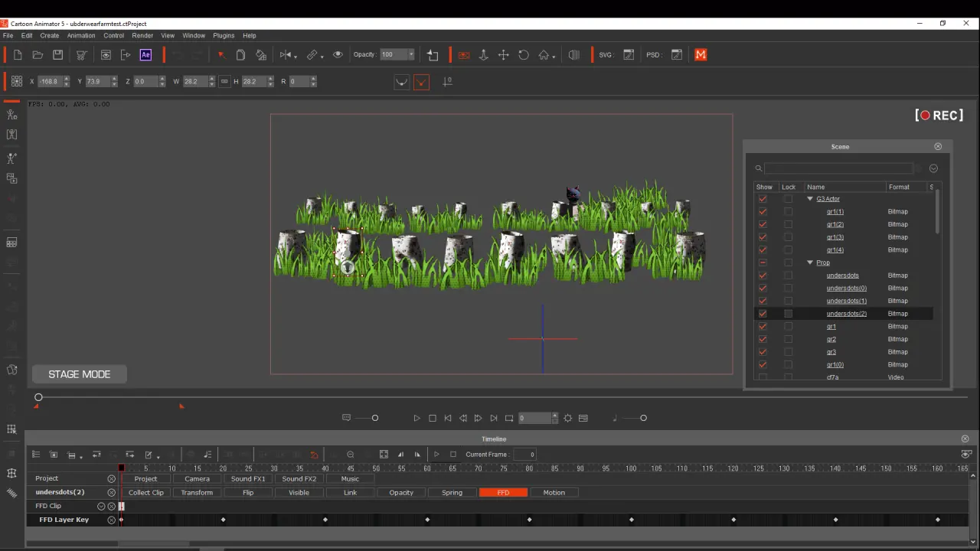Toggle the lock aspect ratio icon between W and H

(224, 81)
